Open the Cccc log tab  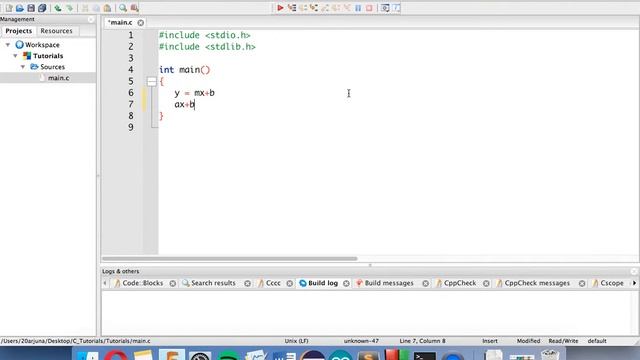point(273,283)
